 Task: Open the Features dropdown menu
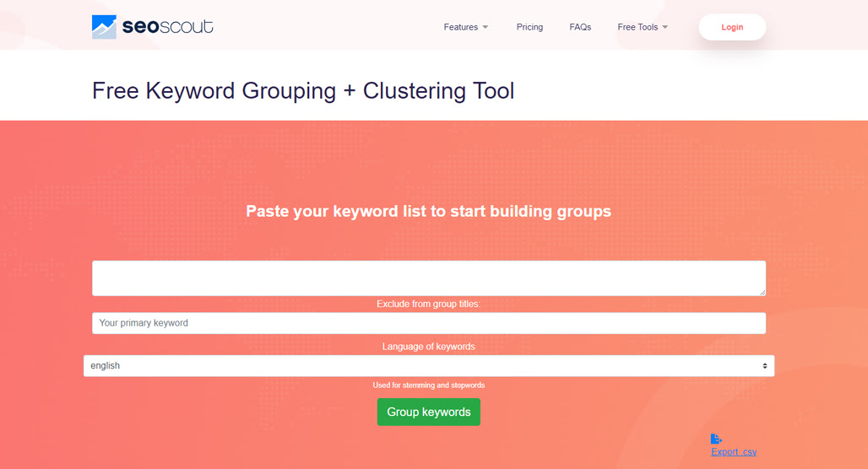(x=465, y=27)
